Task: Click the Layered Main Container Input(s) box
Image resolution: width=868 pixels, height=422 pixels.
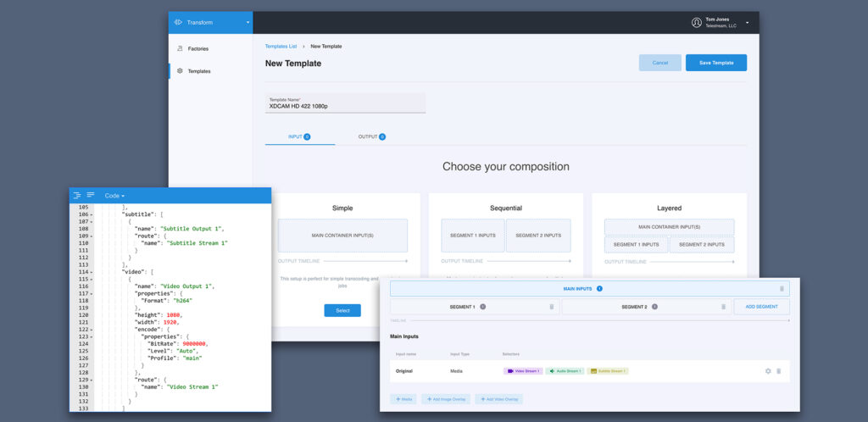Action: tap(670, 227)
